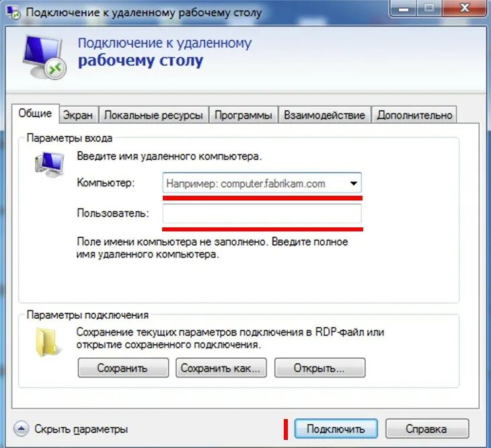The image size is (491, 448).
Task: Click the Сохранить как... button
Action: (221, 368)
